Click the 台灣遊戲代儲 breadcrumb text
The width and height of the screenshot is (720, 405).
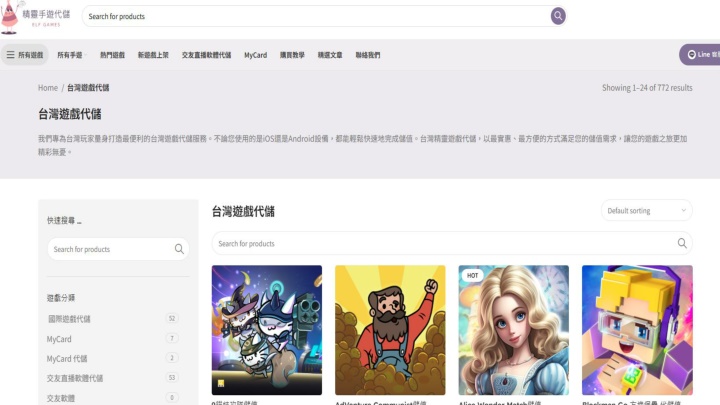pos(88,88)
